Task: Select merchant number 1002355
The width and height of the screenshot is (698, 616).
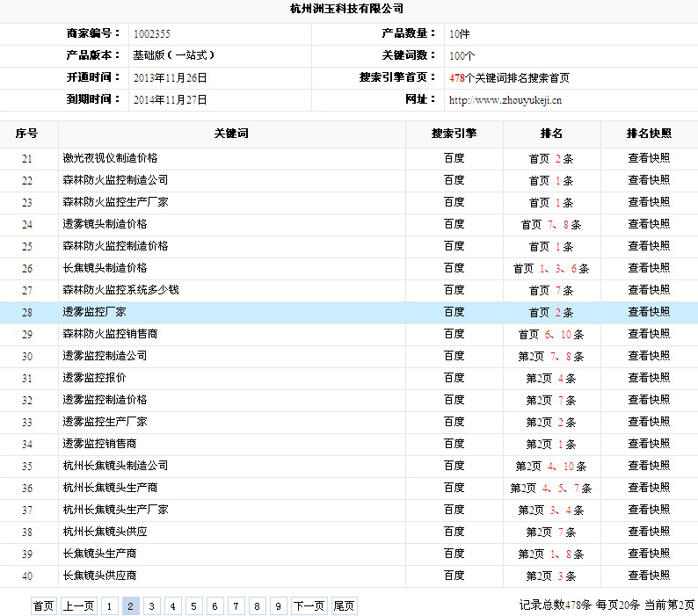Action: click(152, 34)
